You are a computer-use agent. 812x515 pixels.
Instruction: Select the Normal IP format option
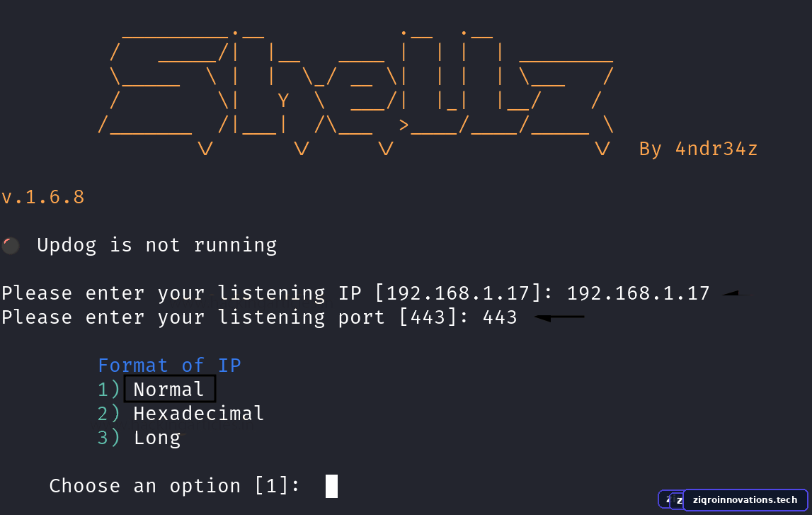pyautogui.click(x=169, y=389)
